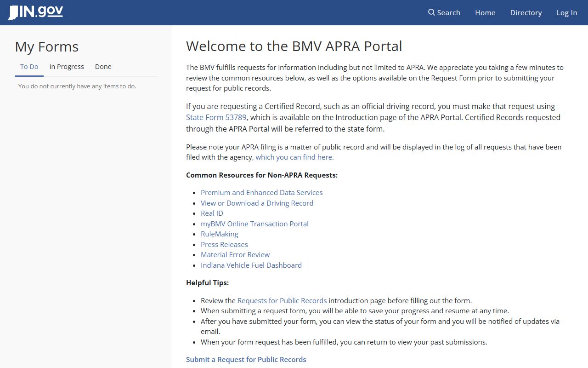Click the Real ID link

212,213
